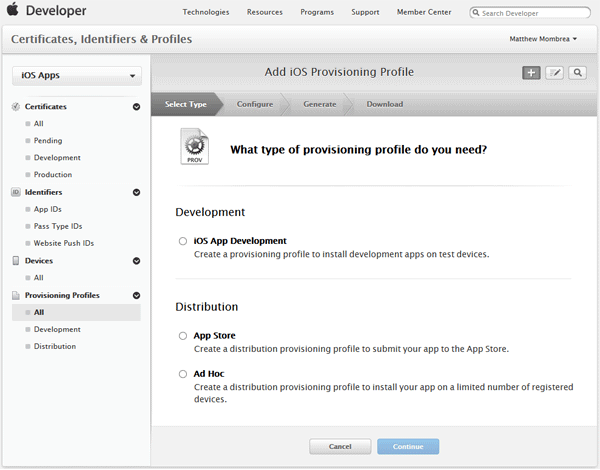Open the Programs menu

click(317, 12)
